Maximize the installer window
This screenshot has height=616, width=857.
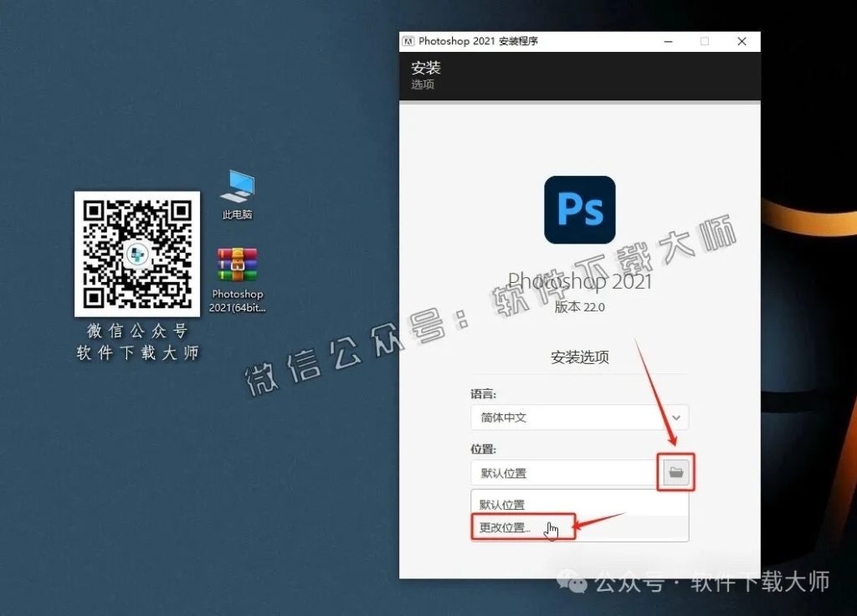pyautogui.click(x=704, y=40)
